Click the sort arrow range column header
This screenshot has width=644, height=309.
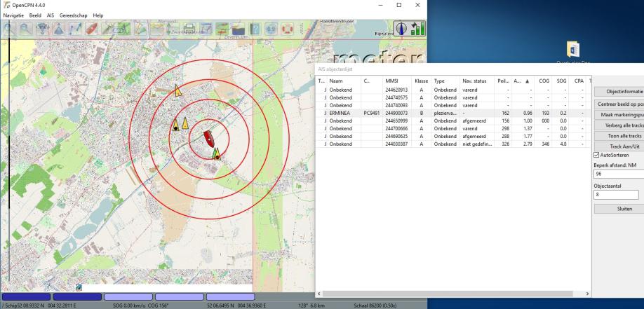pyautogui.click(x=523, y=81)
